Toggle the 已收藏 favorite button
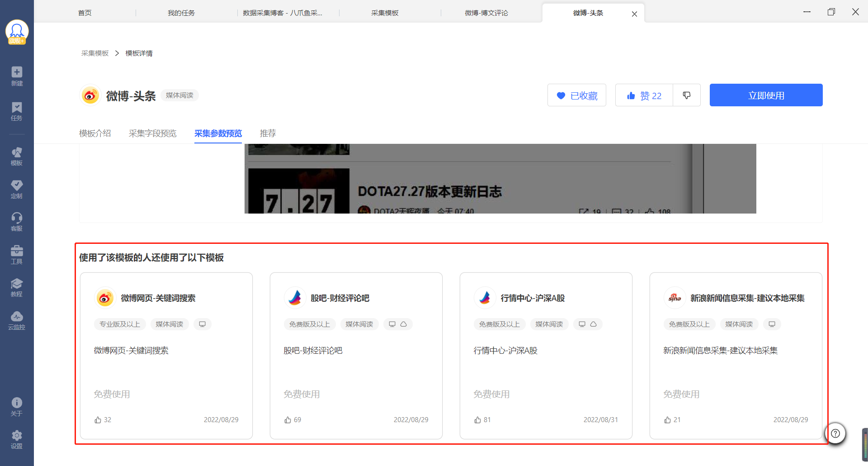Image resolution: width=868 pixels, height=466 pixels. pos(576,95)
